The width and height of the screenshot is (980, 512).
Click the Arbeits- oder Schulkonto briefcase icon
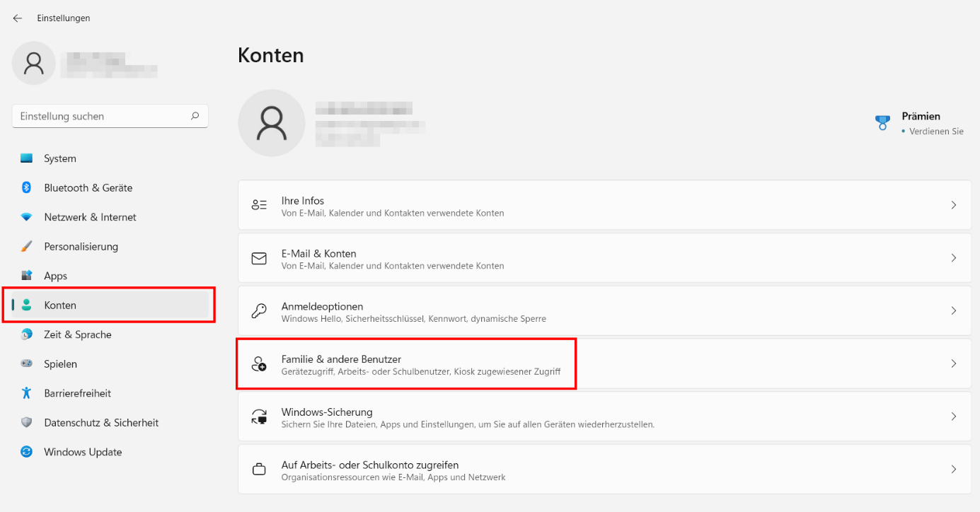click(x=259, y=470)
